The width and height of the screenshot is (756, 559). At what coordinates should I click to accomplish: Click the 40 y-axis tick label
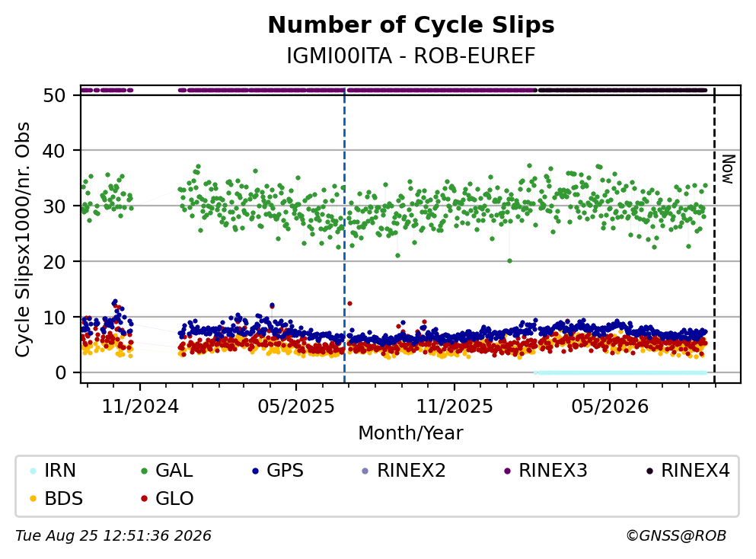click(x=53, y=151)
